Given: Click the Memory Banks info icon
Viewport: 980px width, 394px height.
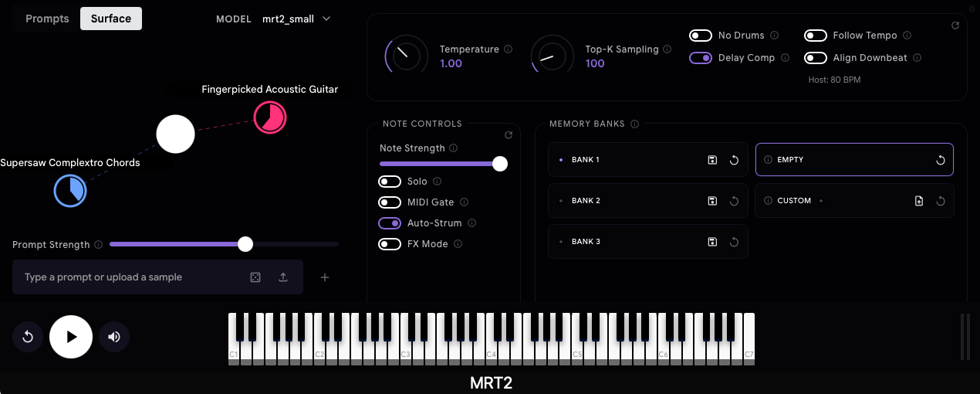Looking at the screenshot, I should pyautogui.click(x=634, y=124).
